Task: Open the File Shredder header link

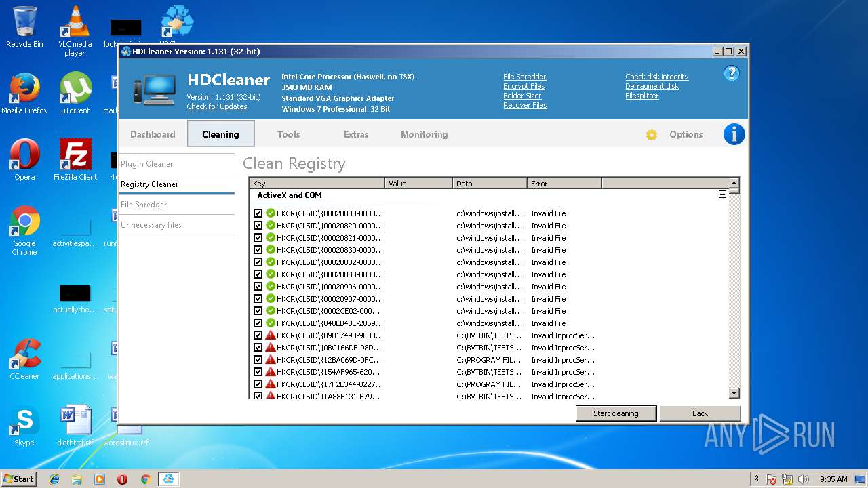Action: 524,77
